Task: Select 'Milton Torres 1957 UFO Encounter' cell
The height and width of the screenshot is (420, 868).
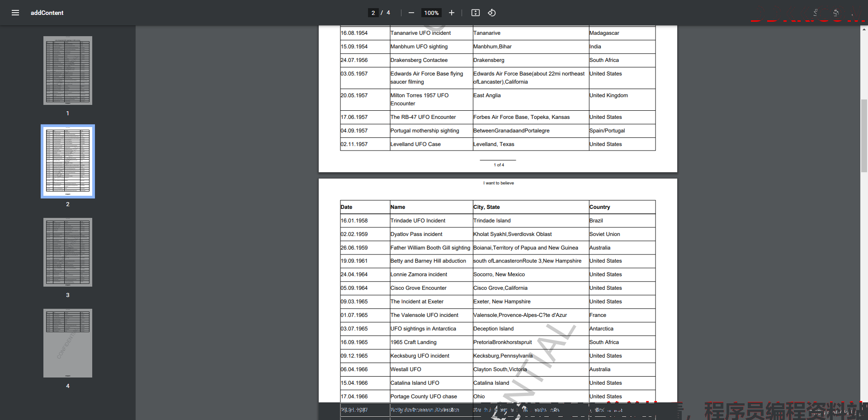Action: (x=431, y=99)
